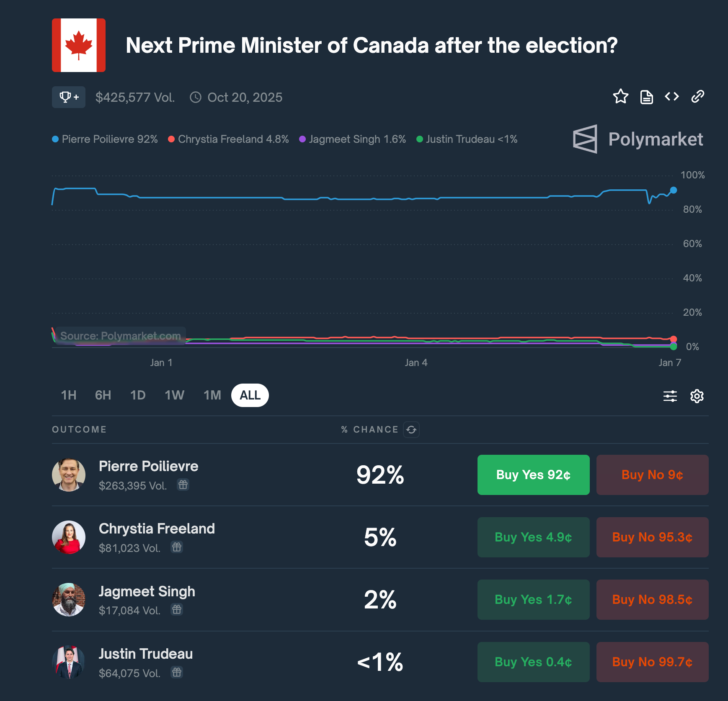Buy No 95.3¢ for Chrystia Freeland

[x=652, y=537]
